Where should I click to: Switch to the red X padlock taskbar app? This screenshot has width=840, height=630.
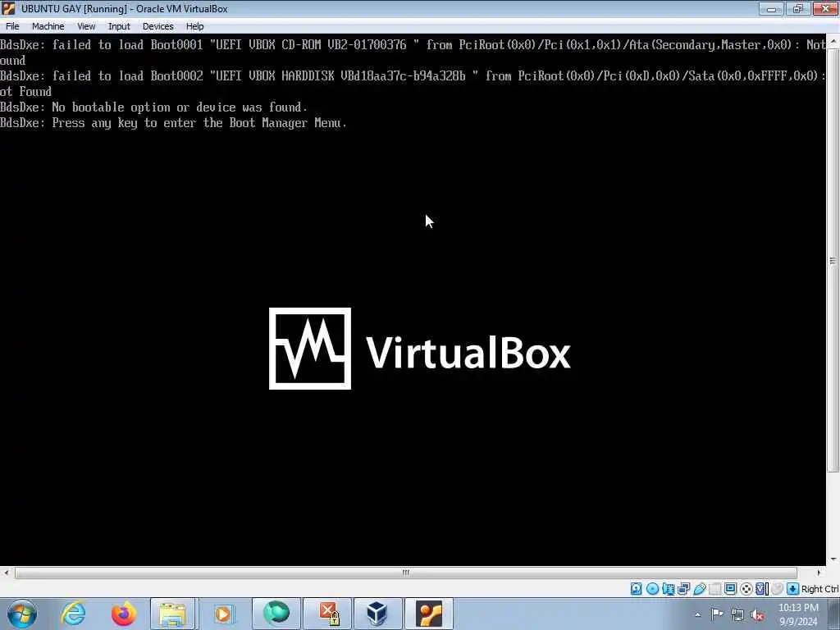(x=327, y=614)
